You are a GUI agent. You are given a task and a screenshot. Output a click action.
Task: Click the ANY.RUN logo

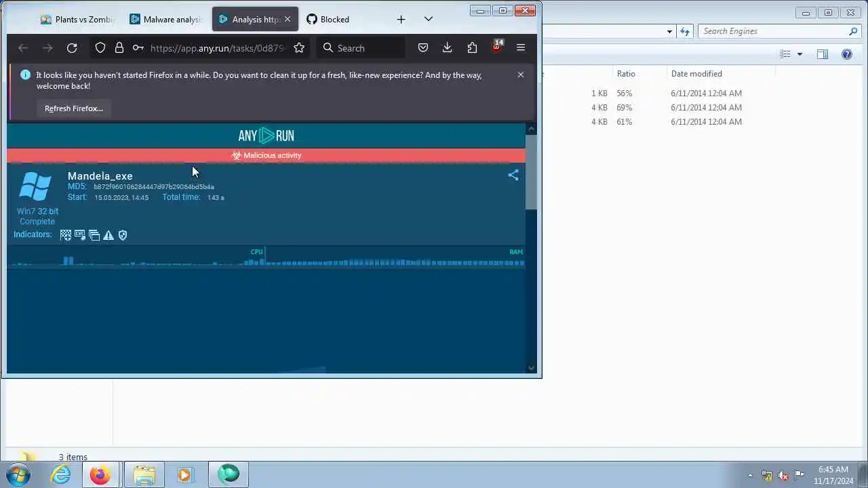(x=266, y=136)
